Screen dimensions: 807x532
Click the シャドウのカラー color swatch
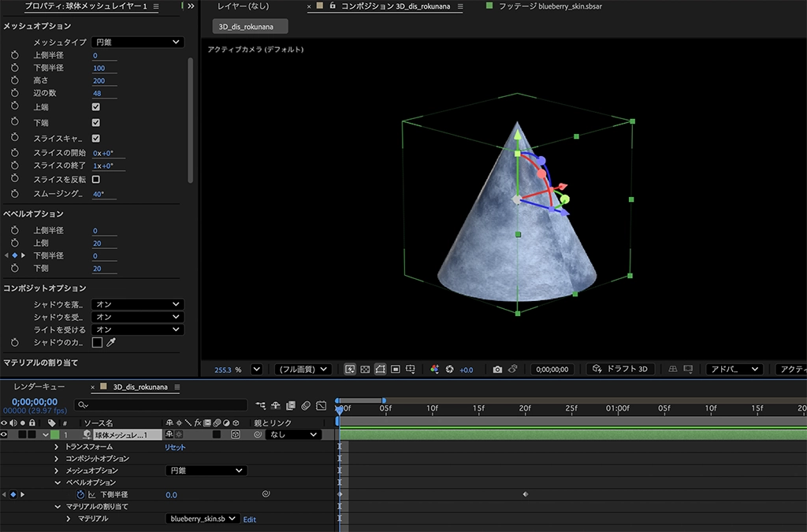pyautogui.click(x=97, y=343)
